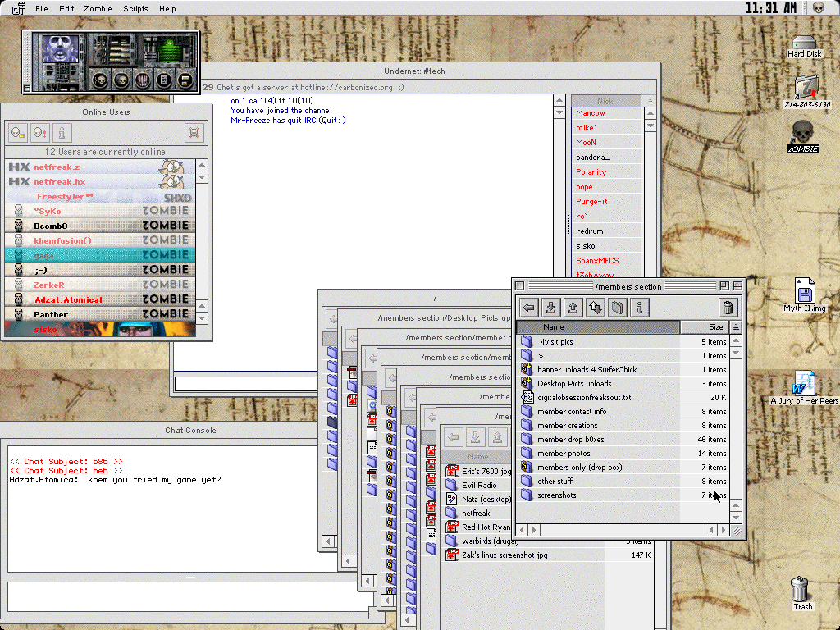Select the desktop Trash icon
The image size is (840, 630).
pyautogui.click(x=801, y=594)
